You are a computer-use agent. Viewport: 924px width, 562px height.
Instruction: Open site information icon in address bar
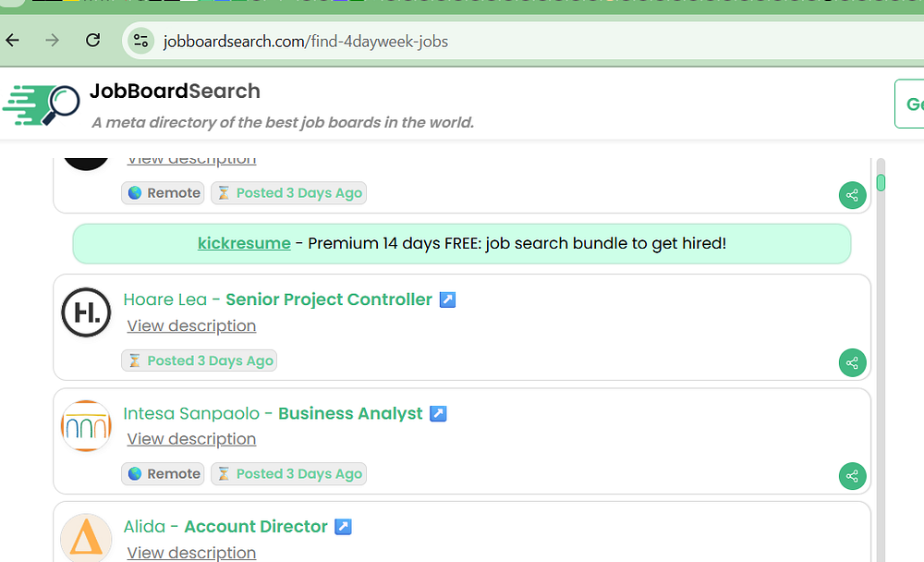[x=140, y=41]
